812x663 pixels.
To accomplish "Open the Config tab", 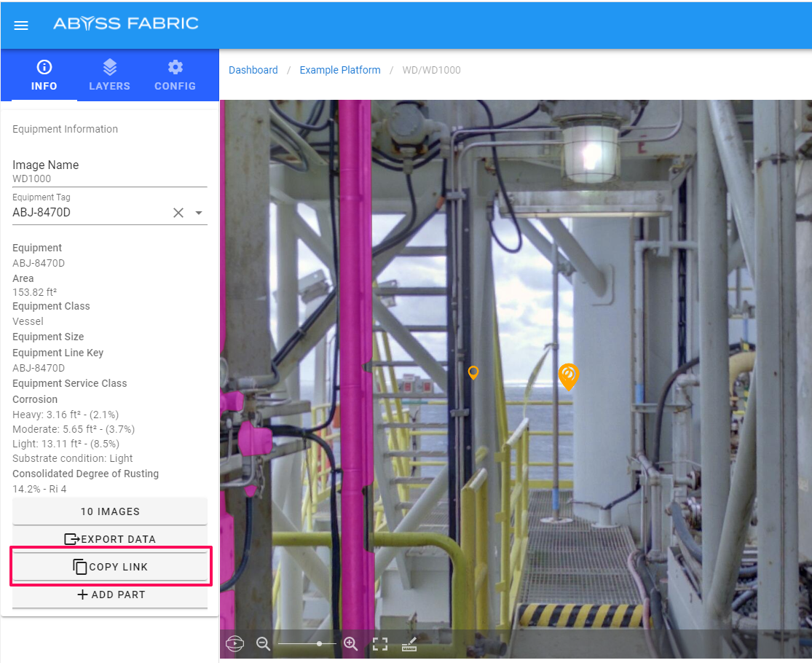I will [175, 76].
